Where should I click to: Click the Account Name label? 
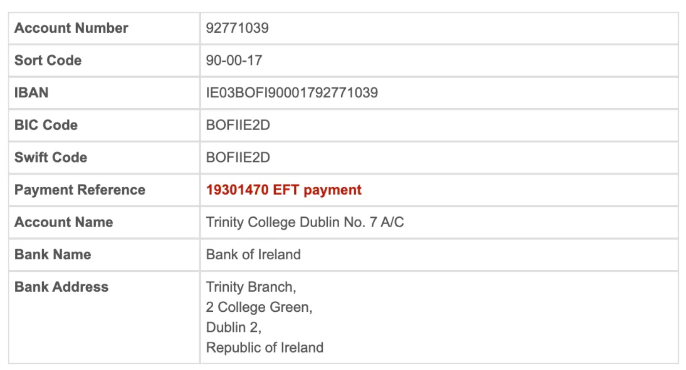pyautogui.click(x=64, y=222)
